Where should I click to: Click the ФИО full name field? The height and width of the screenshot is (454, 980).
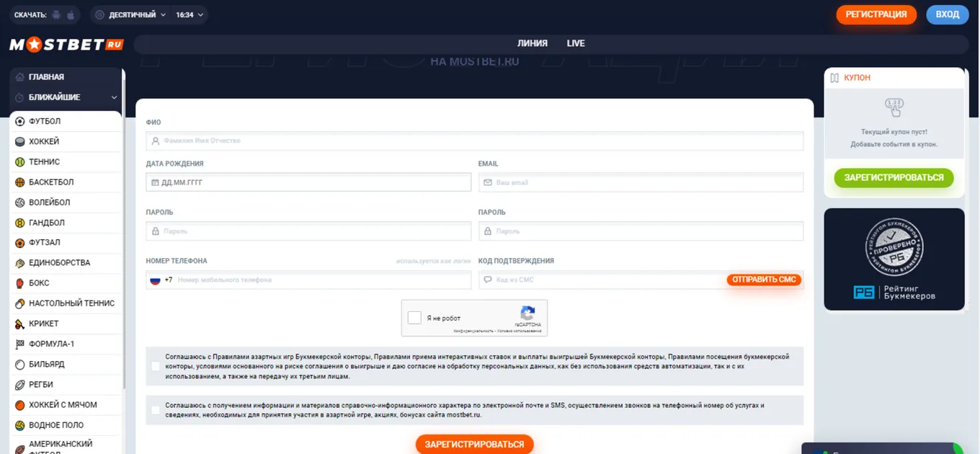[x=474, y=141]
